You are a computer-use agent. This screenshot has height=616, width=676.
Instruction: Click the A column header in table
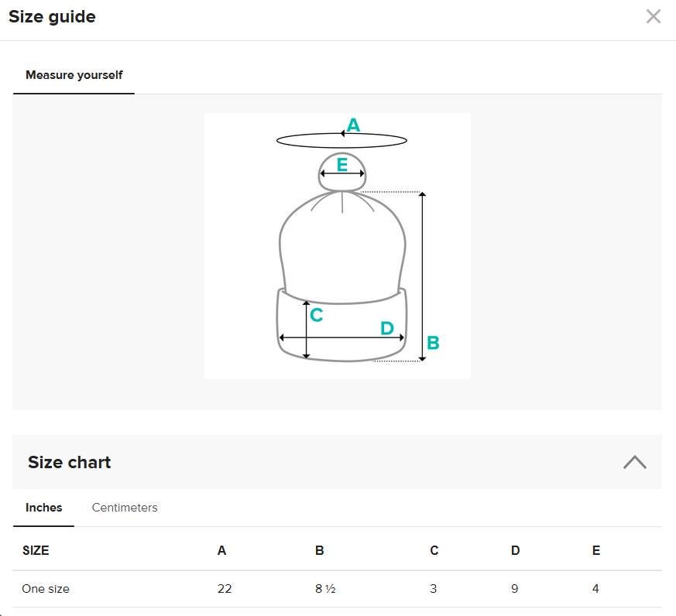[x=221, y=551]
